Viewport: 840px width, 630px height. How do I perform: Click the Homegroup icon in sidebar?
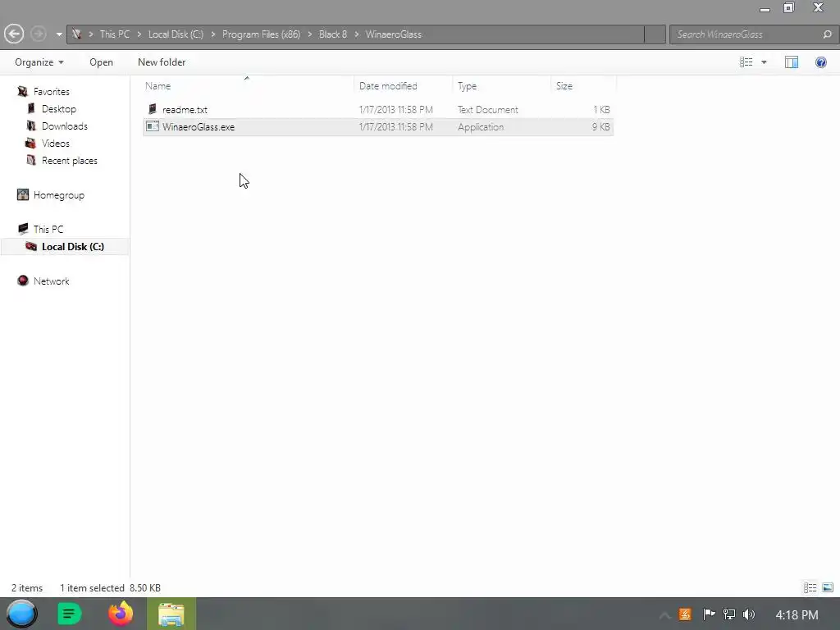point(22,194)
